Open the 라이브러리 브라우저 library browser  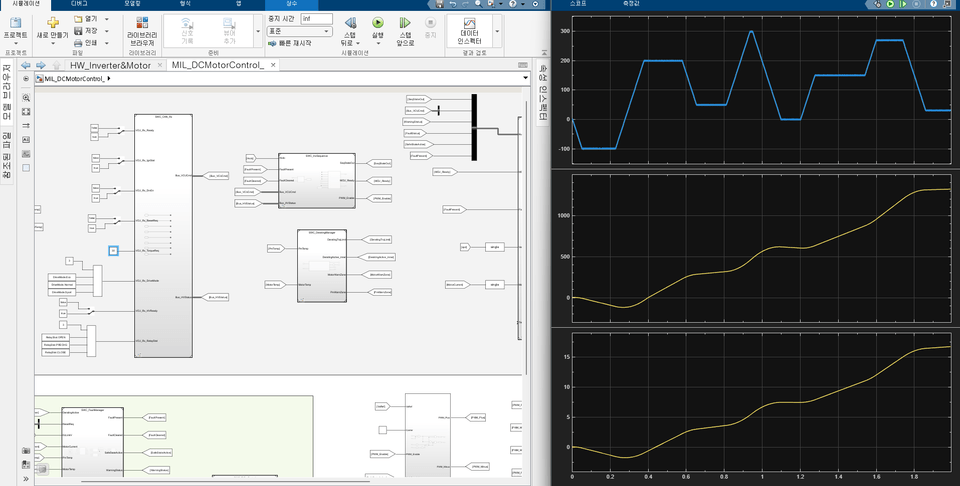(142, 32)
